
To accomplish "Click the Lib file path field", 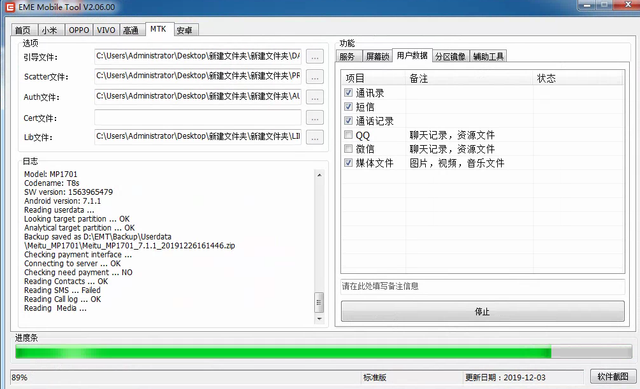I will (x=198, y=137).
